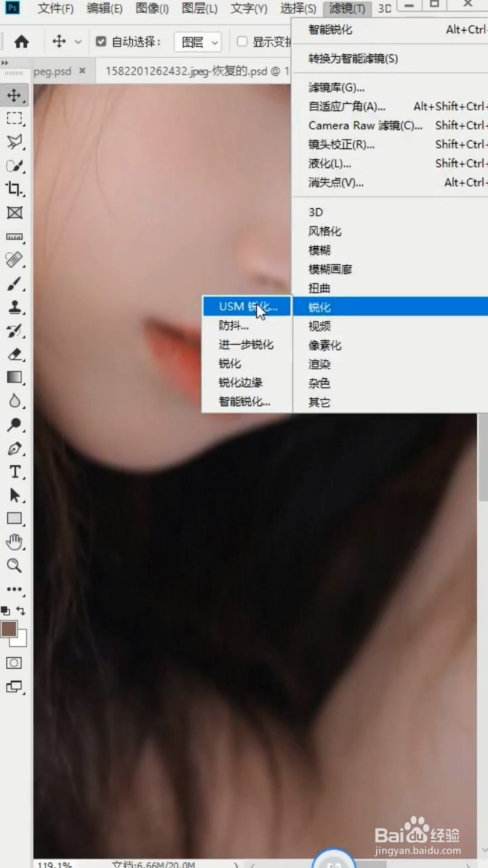The height and width of the screenshot is (868, 488).
Task: Toggle Quick Mask mode icon
Action: pos(14,663)
